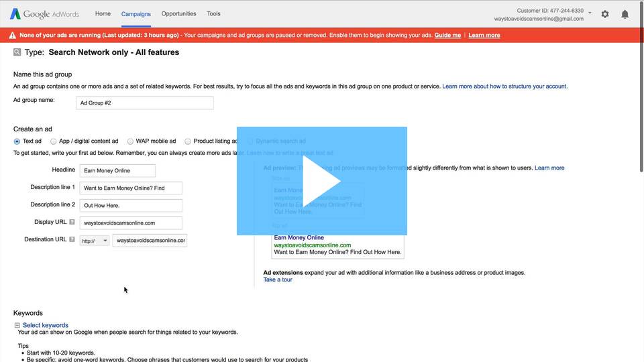This screenshot has width=644, height=362.
Task: Open the Opportunities tab
Action: coord(178,13)
